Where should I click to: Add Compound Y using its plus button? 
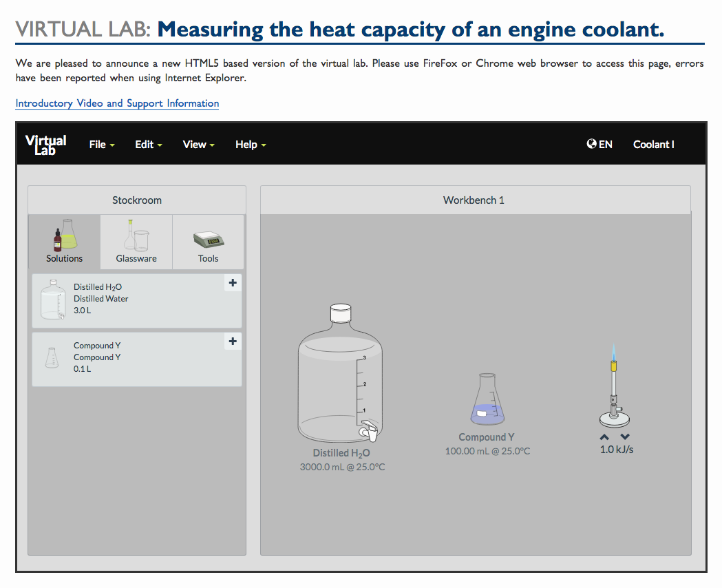tap(233, 341)
